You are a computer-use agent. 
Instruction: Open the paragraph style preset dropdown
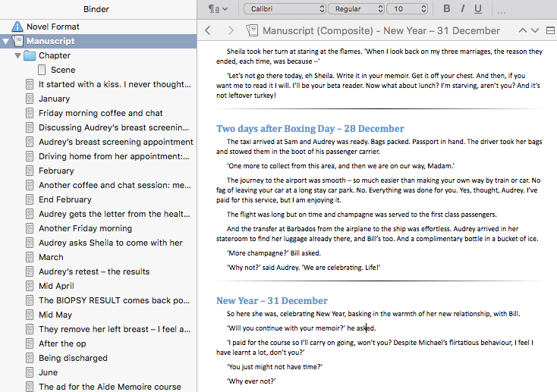pyautogui.click(x=218, y=9)
